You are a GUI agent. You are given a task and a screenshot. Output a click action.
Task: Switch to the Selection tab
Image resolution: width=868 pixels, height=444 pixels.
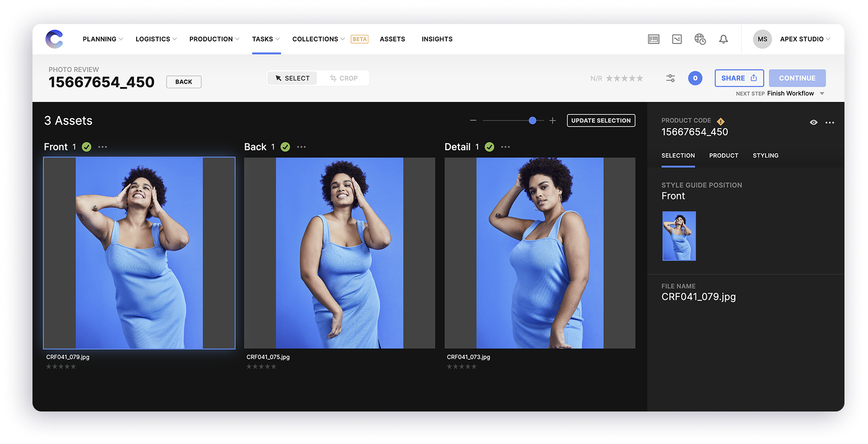[x=678, y=156]
